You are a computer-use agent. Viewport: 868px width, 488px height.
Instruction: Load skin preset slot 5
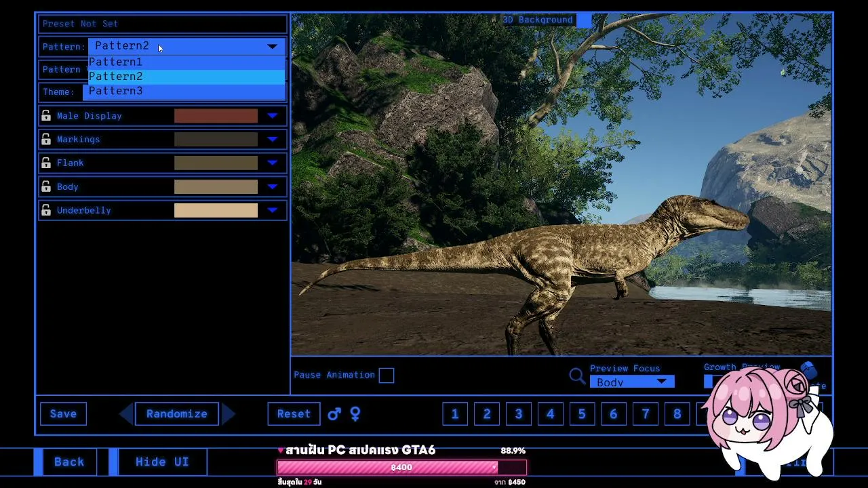[582, 413]
